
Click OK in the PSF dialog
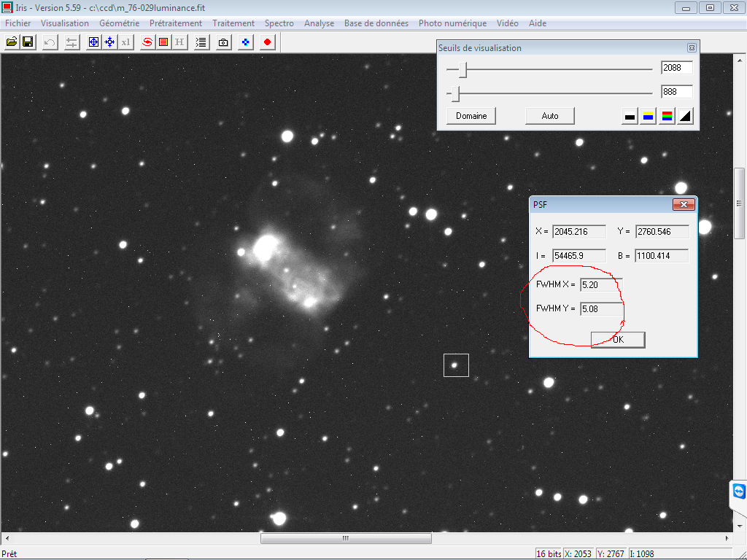tap(618, 340)
